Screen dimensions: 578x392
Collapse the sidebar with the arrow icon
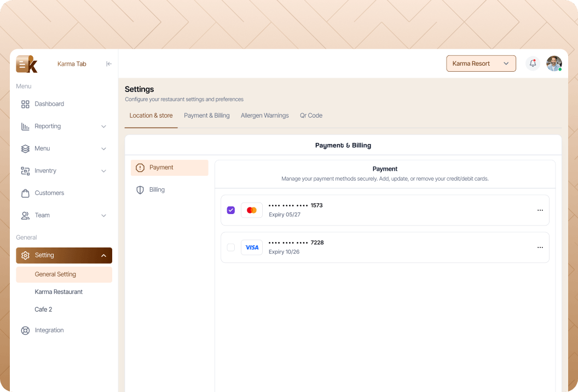click(109, 64)
